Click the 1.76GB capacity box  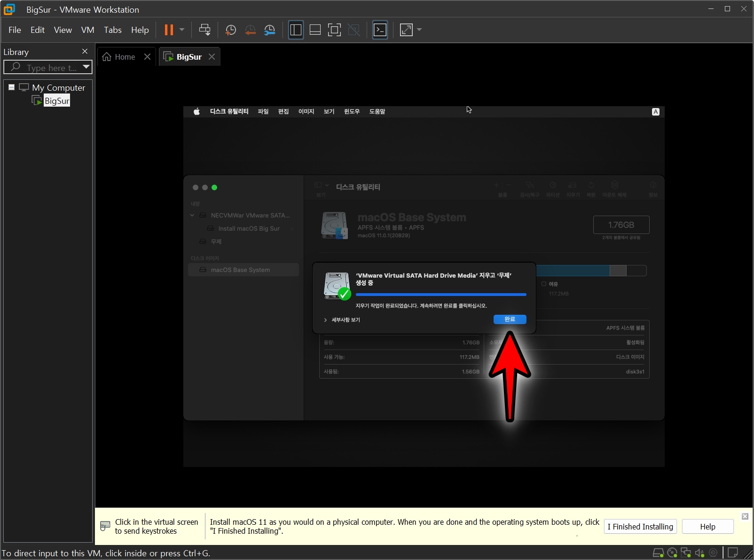tap(621, 225)
